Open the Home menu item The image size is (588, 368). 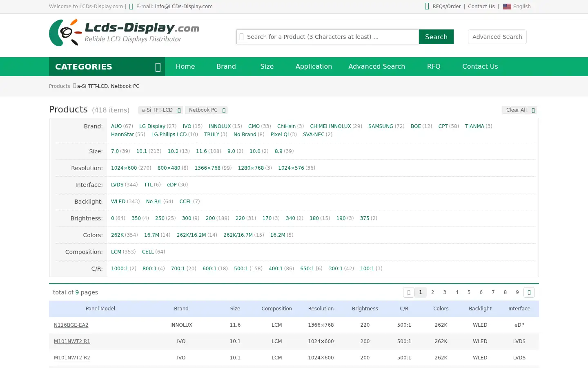pos(185,67)
